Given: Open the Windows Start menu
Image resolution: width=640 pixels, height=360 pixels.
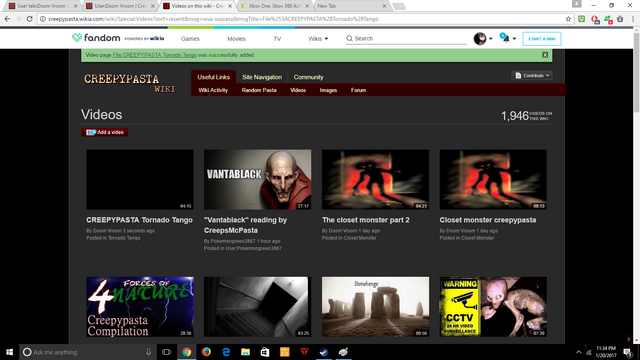Looking at the screenshot, I should (x=9, y=352).
